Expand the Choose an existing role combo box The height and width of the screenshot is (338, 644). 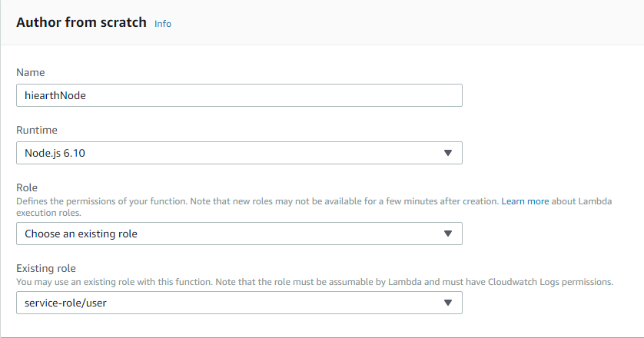(x=239, y=234)
